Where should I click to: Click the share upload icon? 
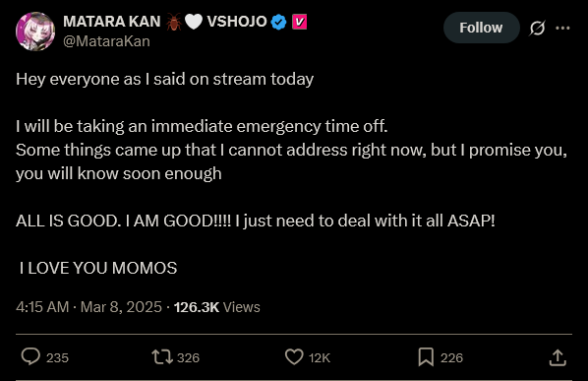[558, 357]
